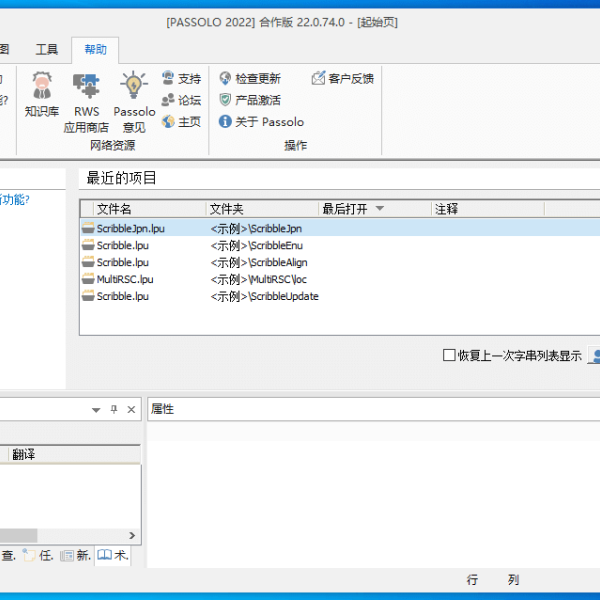Select <示例>\MultiRSC\loc folder entry
The image size is (600, 600).
pyautogui.click(x=258, y=279)
